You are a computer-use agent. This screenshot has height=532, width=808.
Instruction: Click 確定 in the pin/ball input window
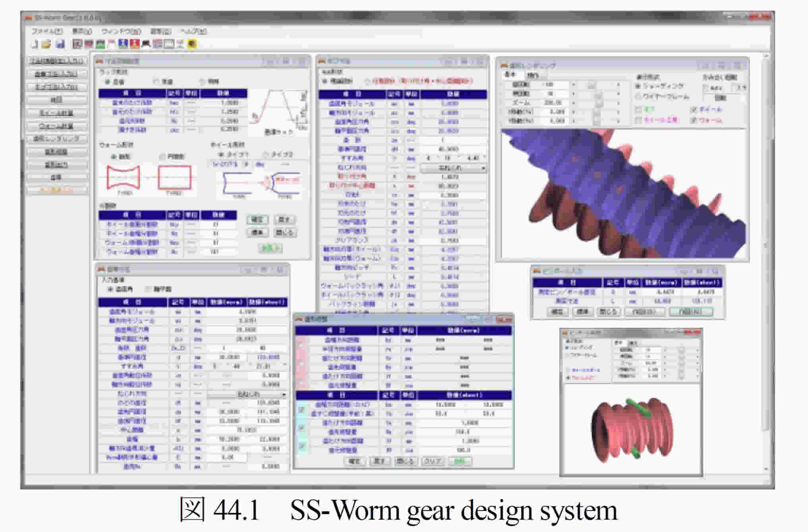point(557,312)
